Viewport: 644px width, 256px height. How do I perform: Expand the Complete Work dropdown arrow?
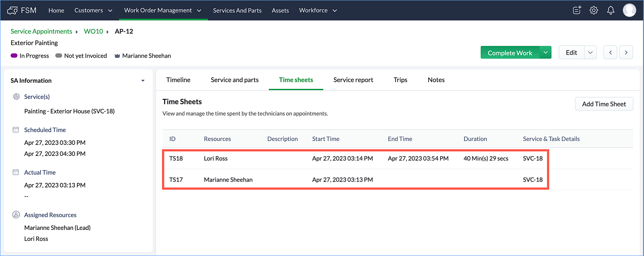tap(545, 52)
